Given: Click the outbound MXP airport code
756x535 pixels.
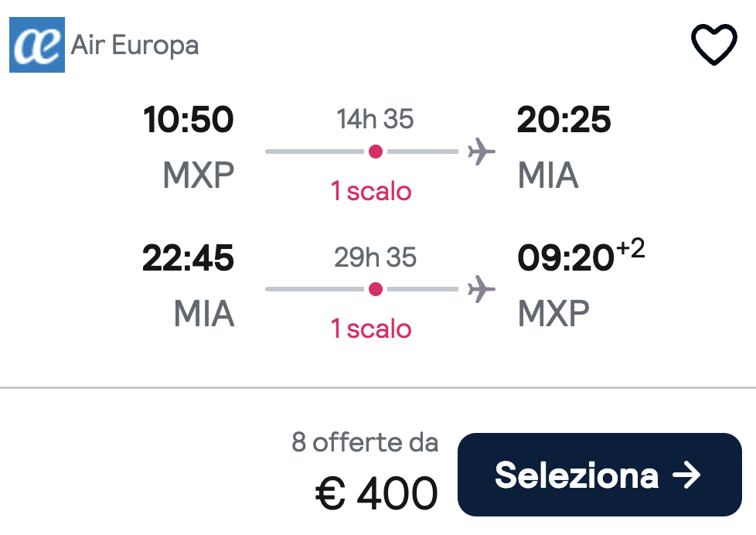Looking at the screenshot, I should point(199,175).
